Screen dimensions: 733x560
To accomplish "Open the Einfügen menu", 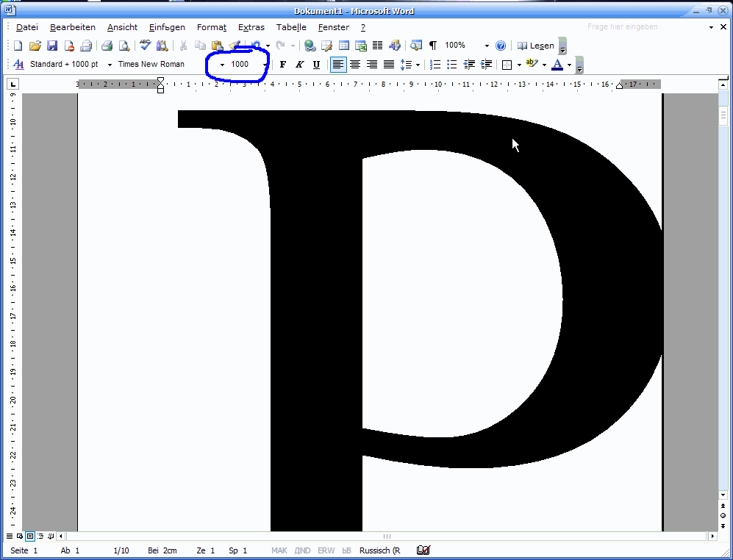I will click(167, 27).
